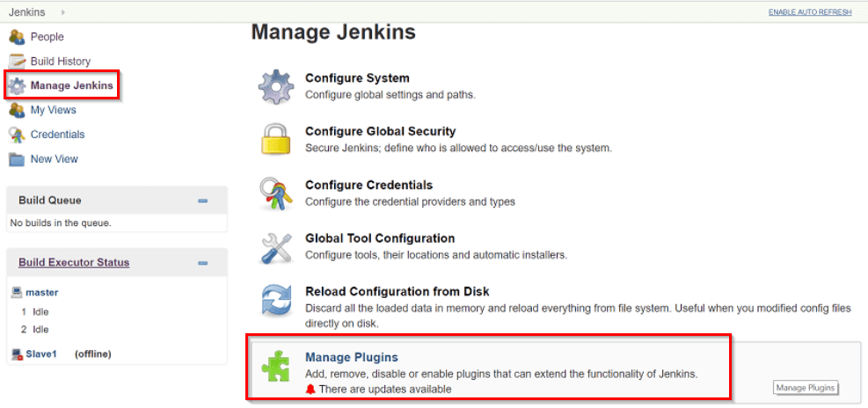The image size is (868, 408).
Task: Open Configure Global Security
Action: [x=380, y=131]
